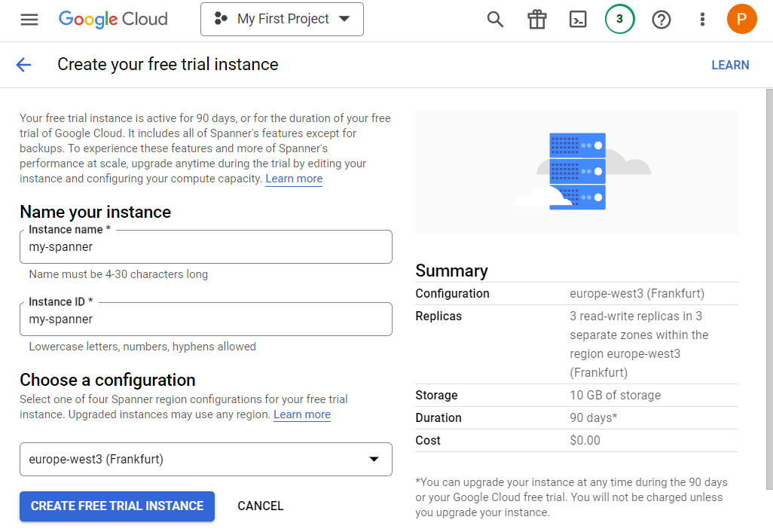Click the LEARN link

click(730, 65)
